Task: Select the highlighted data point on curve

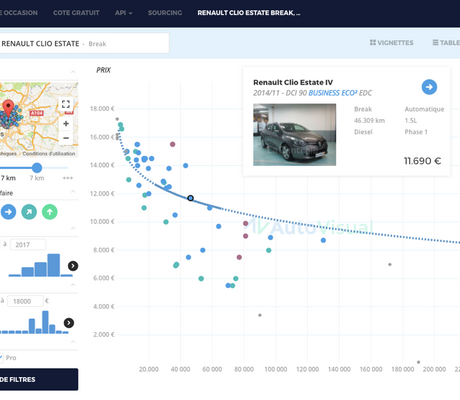Action: 190,198
